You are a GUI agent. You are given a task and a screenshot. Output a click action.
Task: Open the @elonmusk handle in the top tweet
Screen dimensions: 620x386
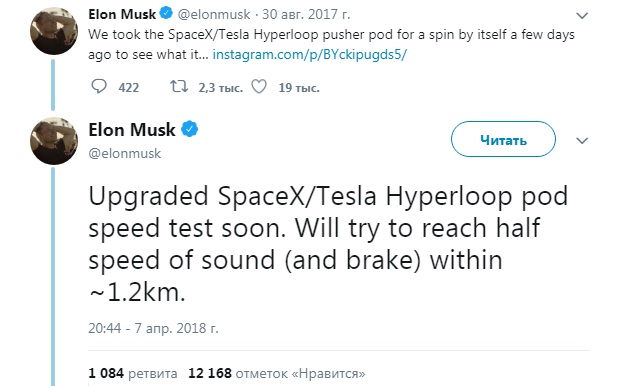point(214,14)
